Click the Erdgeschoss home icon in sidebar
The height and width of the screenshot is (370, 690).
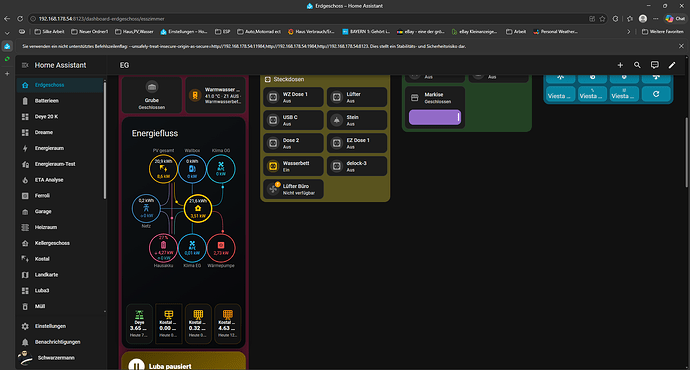click(25, 85)
